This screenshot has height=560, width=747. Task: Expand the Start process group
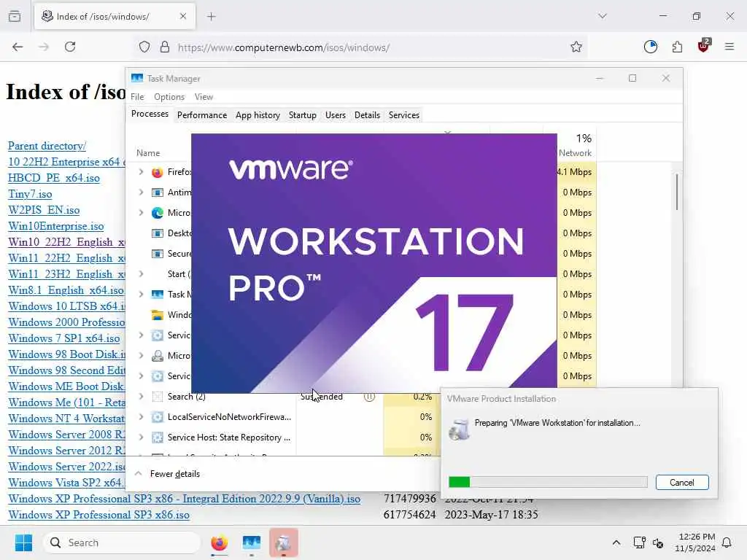pyautogui.click(x=141, y=274)
